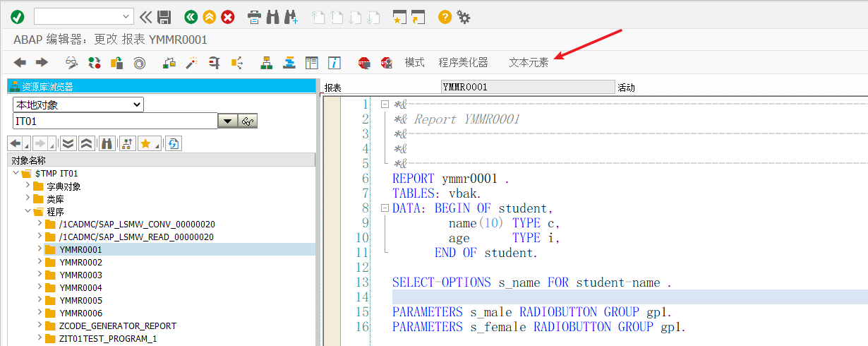Click the Enhance spiral icon
The height and width of the screenshot is (346, 868).
click(x=140, y=63)
